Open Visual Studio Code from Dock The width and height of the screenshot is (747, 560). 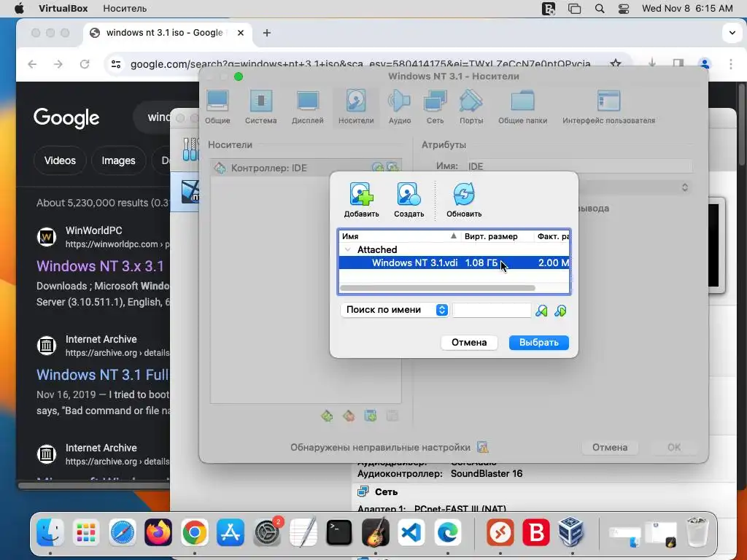click(x=411, y=532)
